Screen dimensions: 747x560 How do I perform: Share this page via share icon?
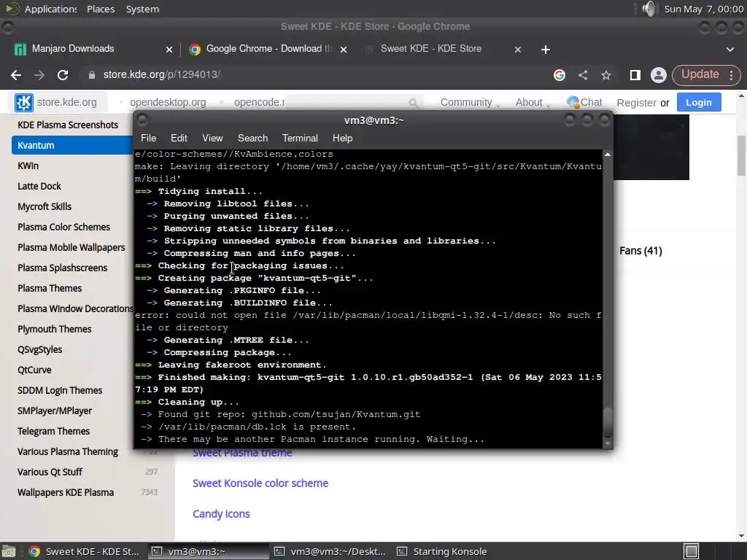(583, 75)
